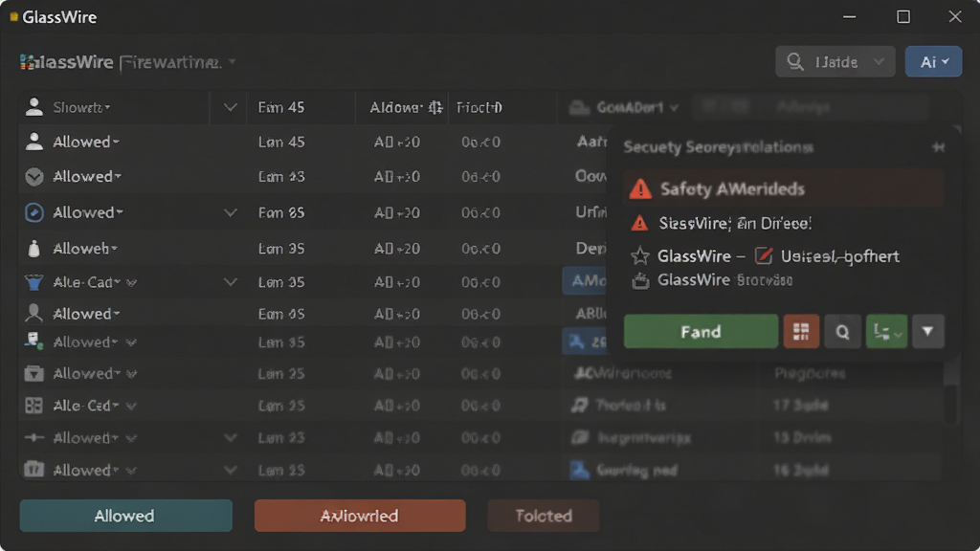This screenshot has width=980, height=551.
Task: Click the shield icon in Lam 23 row
Action: click(x=34, y=177)
